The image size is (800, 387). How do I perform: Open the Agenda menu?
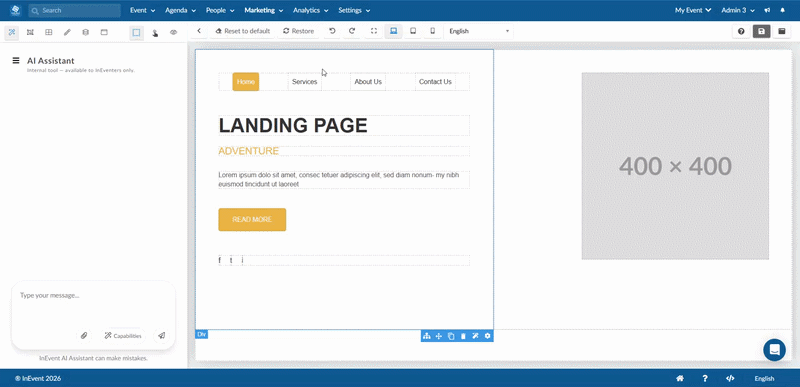point(180,10)
